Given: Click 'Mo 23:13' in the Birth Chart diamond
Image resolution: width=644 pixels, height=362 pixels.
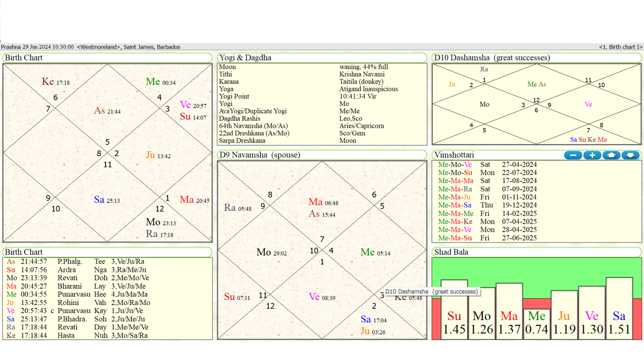Looking at the screenshot, I should coord(161,222).
